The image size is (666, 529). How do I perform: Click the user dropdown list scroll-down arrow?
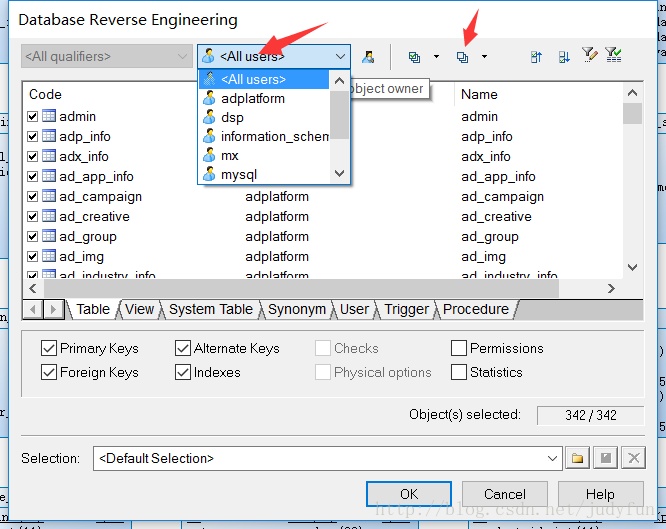tap(339, 173)
